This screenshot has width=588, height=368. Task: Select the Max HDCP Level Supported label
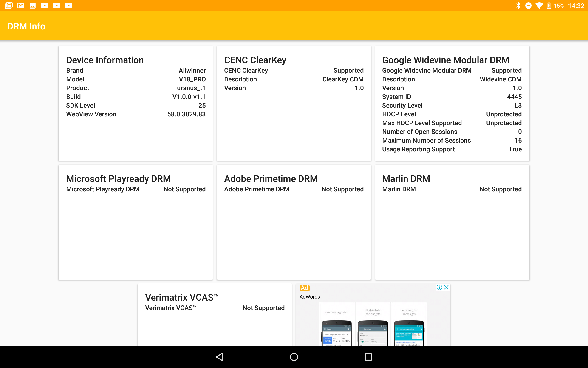[x=422, y=123]
